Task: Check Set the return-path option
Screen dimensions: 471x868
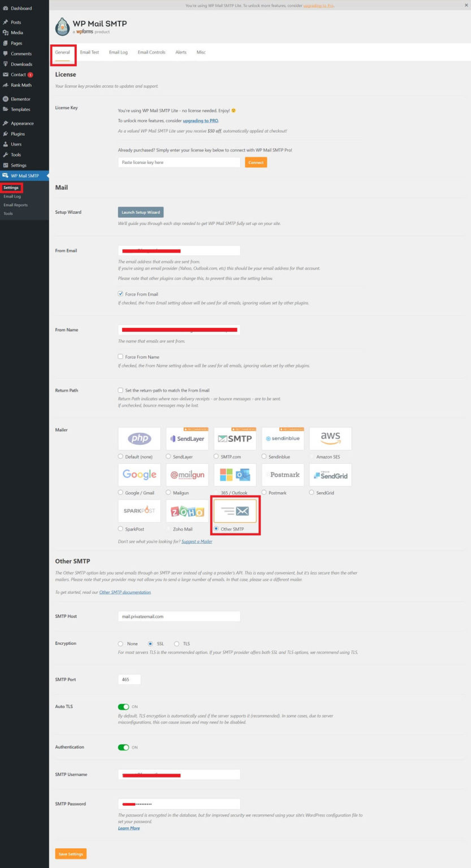Action: click(x=120, y=390)
